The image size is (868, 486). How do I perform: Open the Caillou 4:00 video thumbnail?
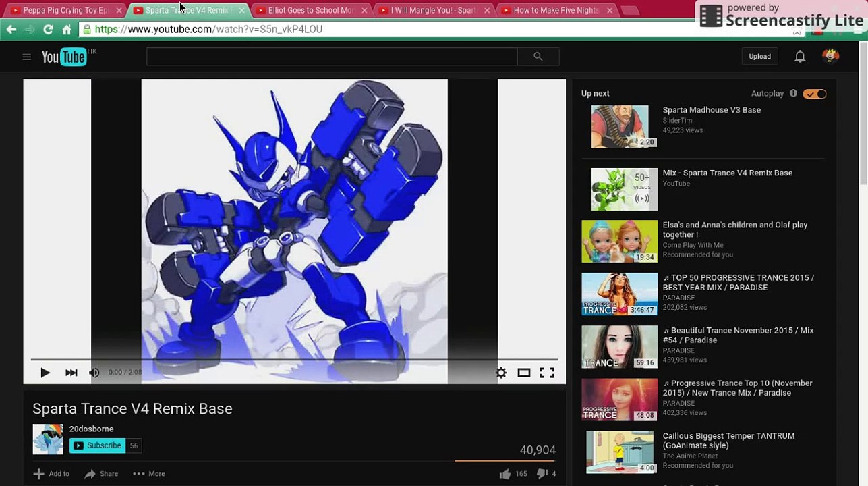pos(620,452)
